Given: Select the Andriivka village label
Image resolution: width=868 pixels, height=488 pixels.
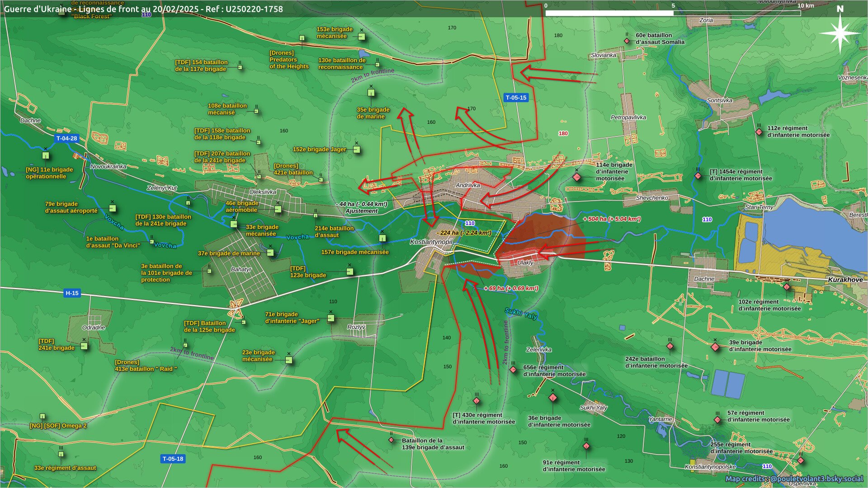Looking at the screenshot, I should point(468,185).
